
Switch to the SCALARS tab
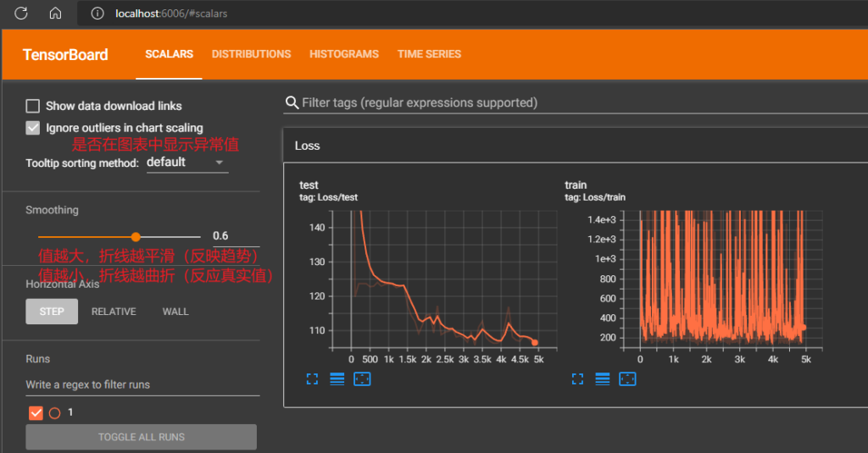click(x=169, y=54)
